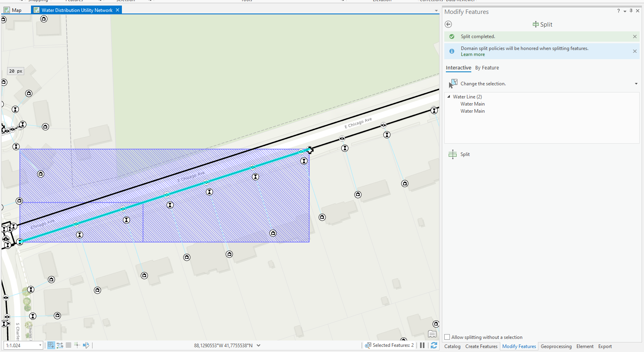Select the first Water Main entry
The height and width of the screenshot is (352, 644).
click(472, 104)
